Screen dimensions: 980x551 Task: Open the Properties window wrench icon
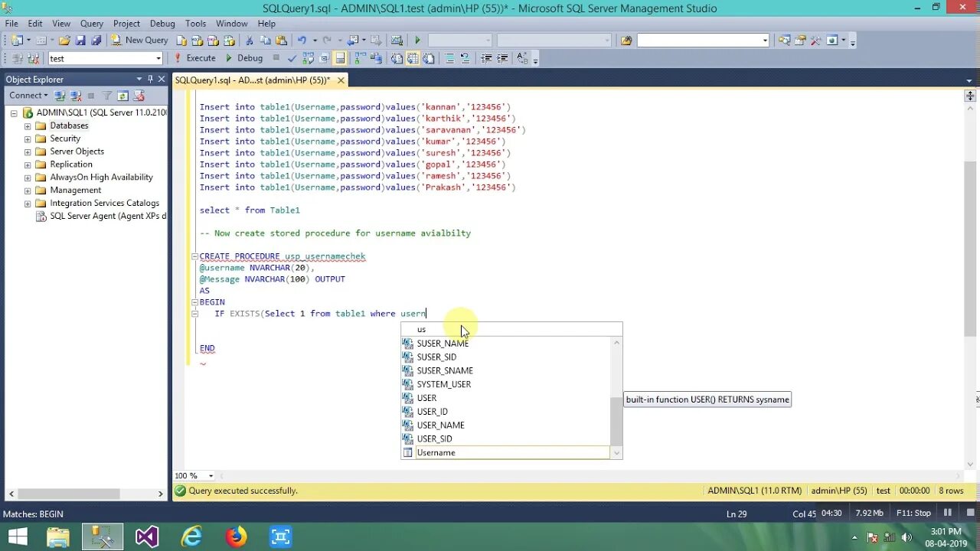[x=815, y=40]
